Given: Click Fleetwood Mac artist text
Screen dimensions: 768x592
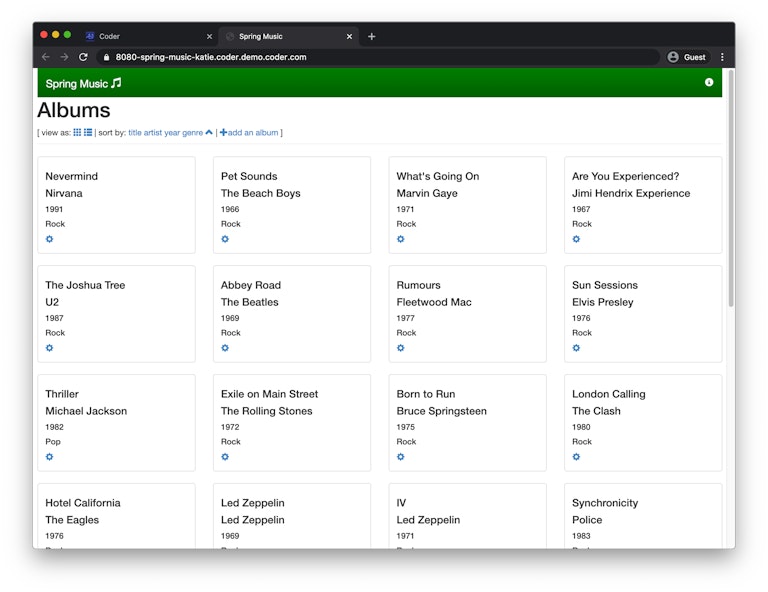Looking at the screenshot, I should [434, 302].
